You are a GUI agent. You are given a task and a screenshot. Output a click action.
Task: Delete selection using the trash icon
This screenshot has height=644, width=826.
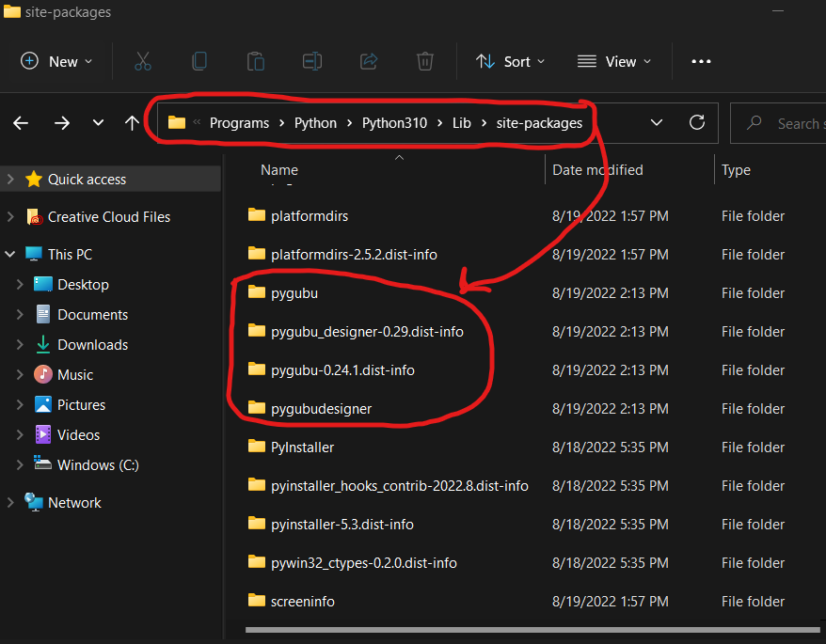tap(424, 61)
